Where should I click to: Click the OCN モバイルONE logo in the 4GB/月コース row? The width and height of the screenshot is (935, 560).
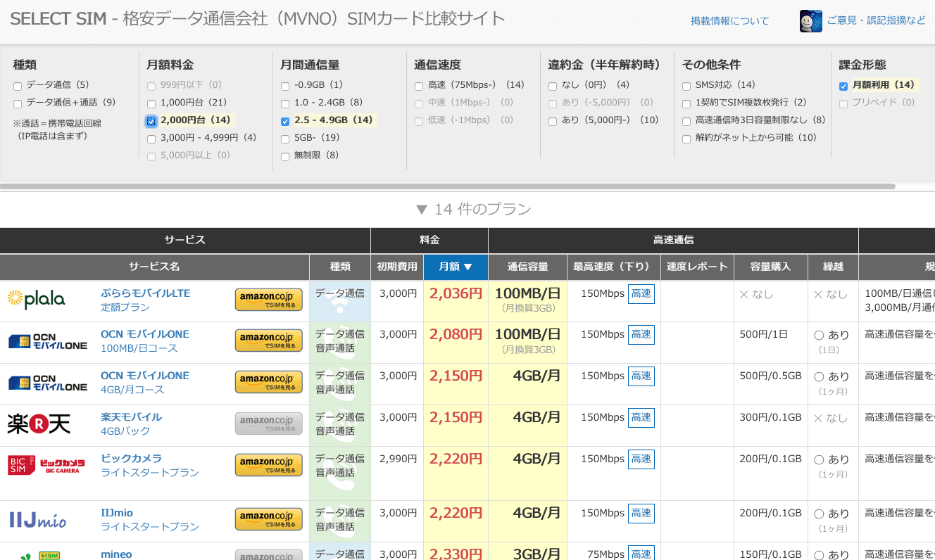tap(48, 383)
